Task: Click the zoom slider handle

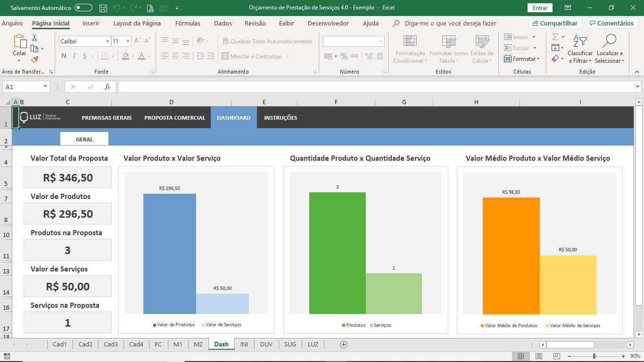Action: click(x=594, y=356)
